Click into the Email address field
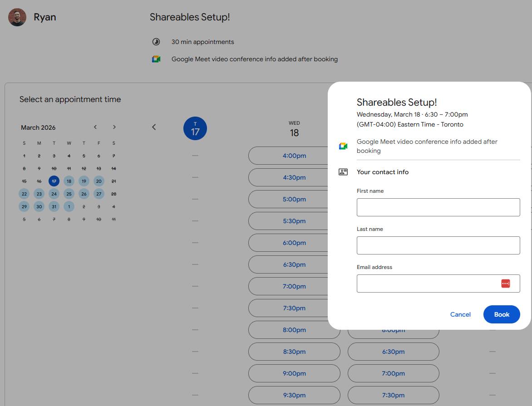 click(x=427, y=284)
